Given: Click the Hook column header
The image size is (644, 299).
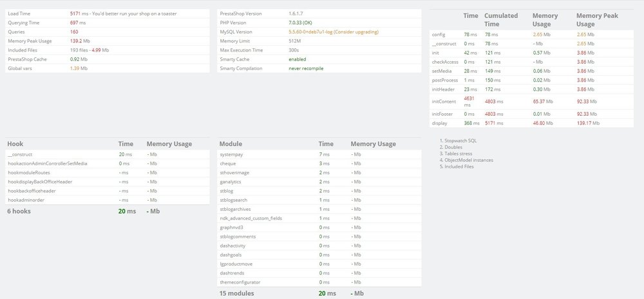Looking at the screenshot, I should click(x=15, y=144).
